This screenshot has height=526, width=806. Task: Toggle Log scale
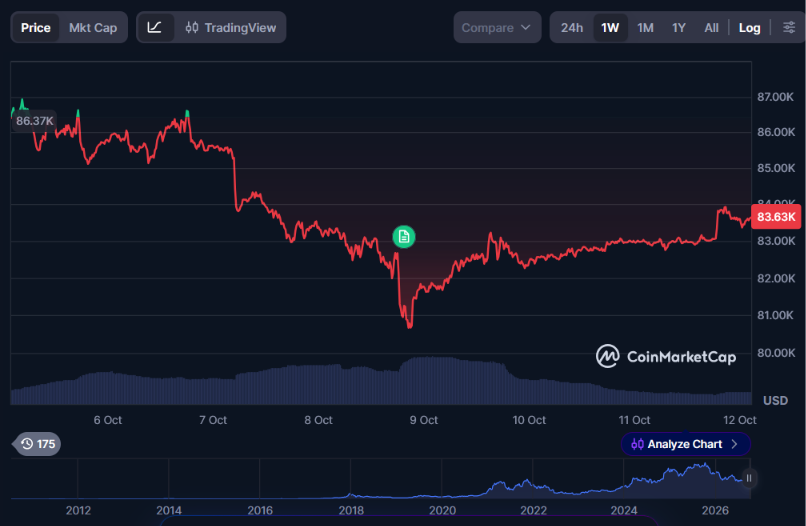click(x=749, y=28)
